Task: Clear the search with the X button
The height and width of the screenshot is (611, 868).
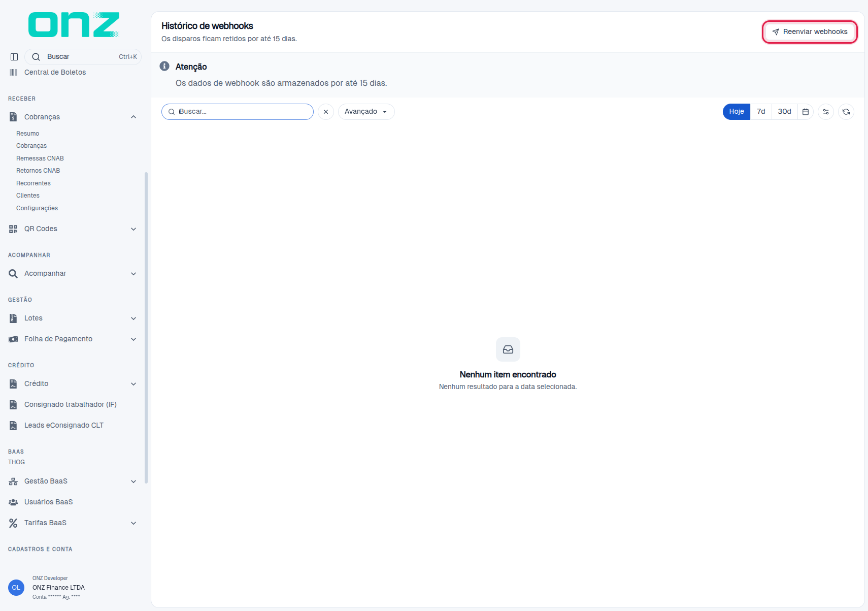Action: 326,112
